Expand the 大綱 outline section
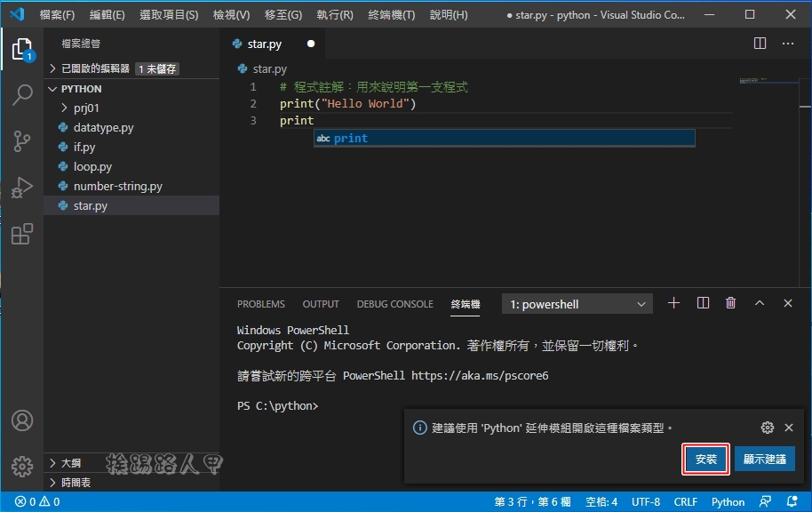812x512 pixels. pyautogui.click(x=71, y=463)
